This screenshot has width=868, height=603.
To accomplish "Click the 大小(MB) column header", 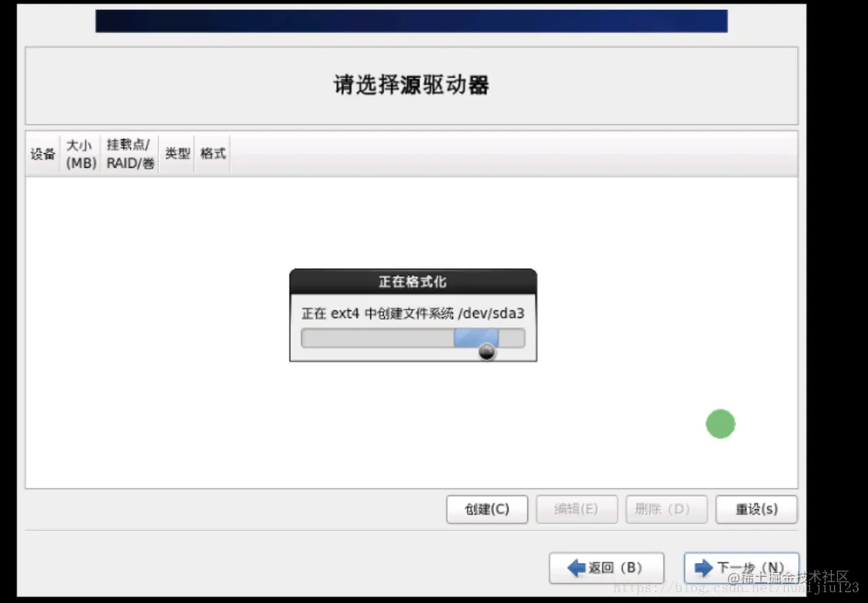I will click(x=80, y=153).
